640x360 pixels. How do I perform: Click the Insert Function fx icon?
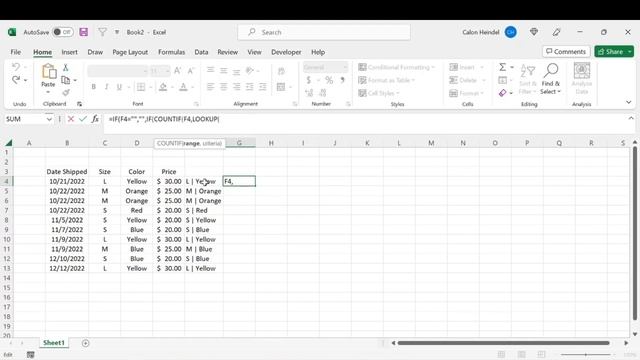coord(95,119)
